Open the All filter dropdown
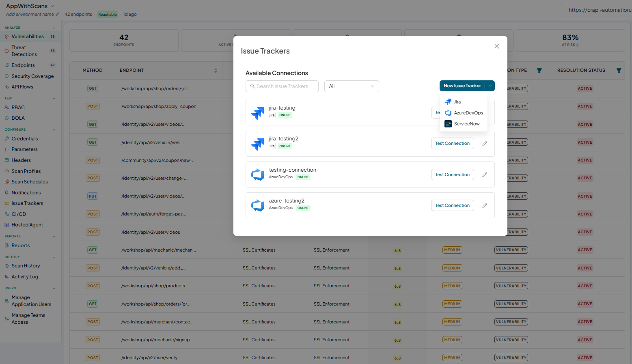 (x=352, y=86)
